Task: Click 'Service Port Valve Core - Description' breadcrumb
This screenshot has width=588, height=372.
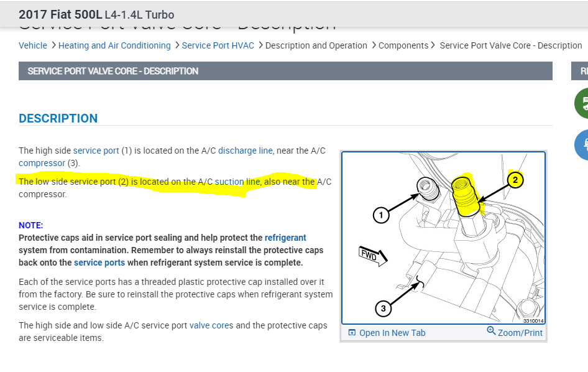Action: point(511,45)
